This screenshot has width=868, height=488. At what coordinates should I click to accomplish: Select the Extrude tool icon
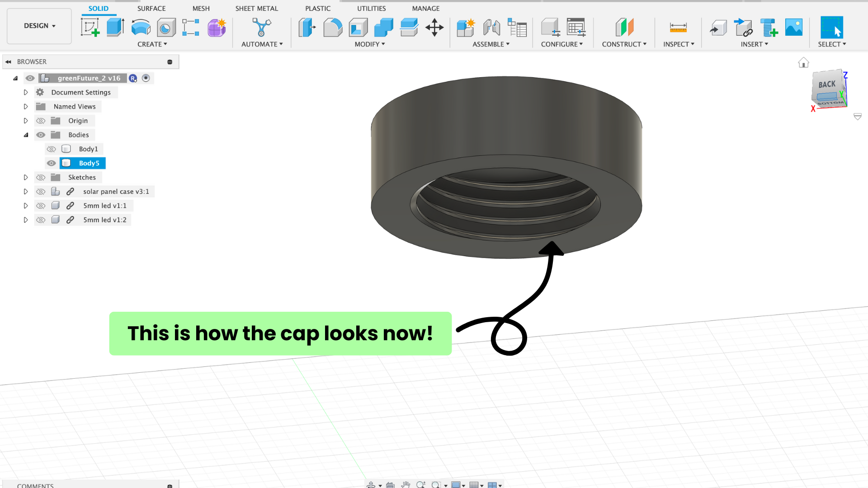click(115, 28)
